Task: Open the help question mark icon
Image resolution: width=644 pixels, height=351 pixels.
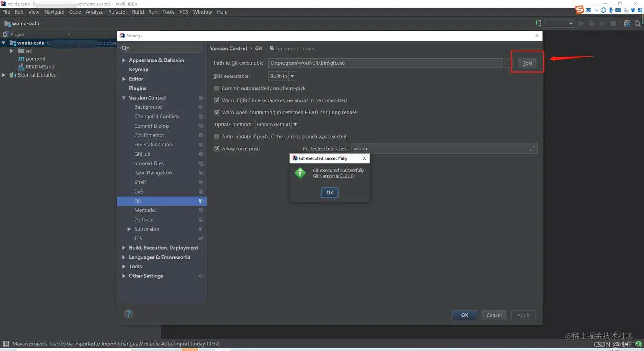Action: [128, 314]
